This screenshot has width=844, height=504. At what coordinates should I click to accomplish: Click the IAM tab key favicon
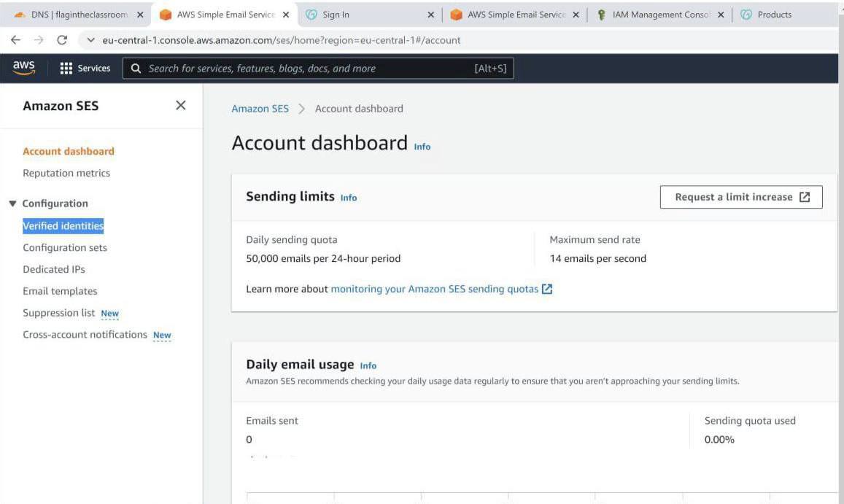[x=601, y=15]
